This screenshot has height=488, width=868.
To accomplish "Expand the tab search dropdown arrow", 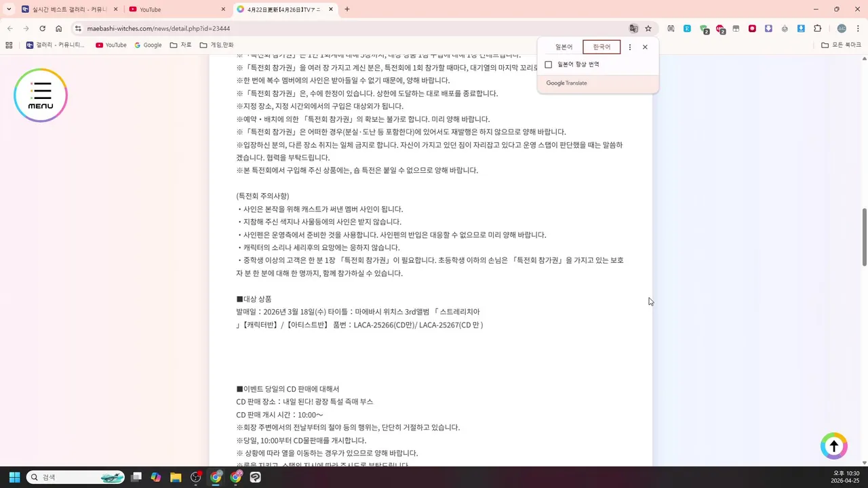I will click(9, 9).
